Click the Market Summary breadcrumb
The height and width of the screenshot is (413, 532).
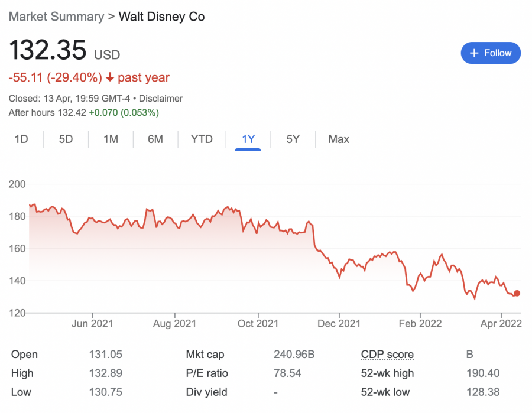tap(56, 17)
